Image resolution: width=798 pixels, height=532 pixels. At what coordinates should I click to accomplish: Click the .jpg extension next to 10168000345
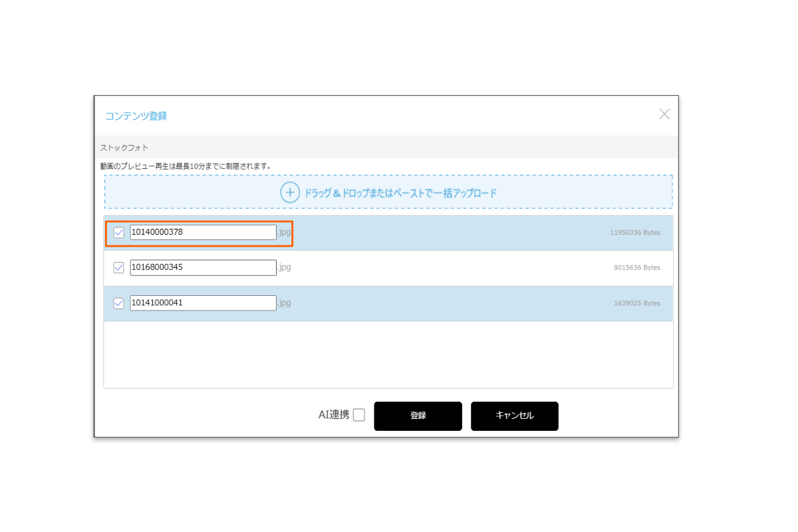[284, 267]
